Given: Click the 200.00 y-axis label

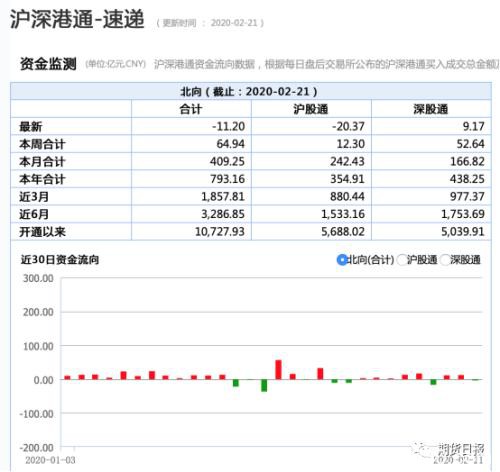Looking at the screenshot, I should 38,312.
